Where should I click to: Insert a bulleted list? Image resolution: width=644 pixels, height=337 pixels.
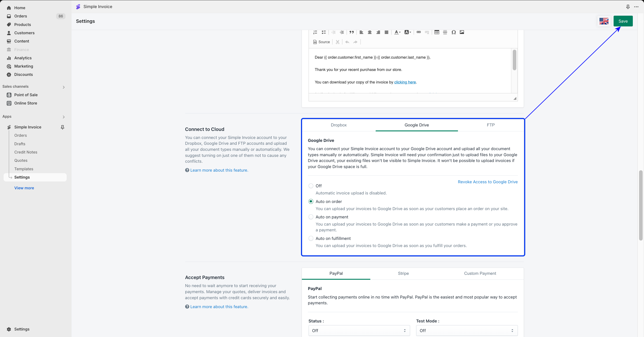coord(324,32)
